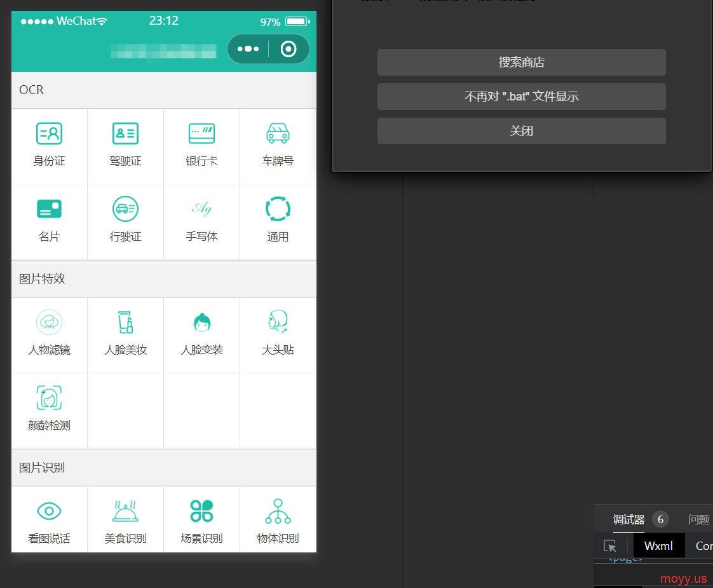Launch the 人物滤镜 portrait filter icon

pyautogui.click(x=49, y=322)
